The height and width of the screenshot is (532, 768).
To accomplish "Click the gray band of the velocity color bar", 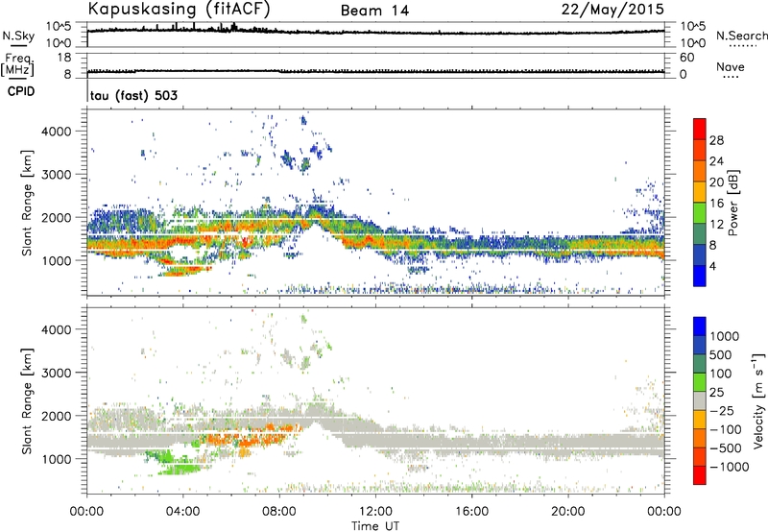I will click(700, 400).
